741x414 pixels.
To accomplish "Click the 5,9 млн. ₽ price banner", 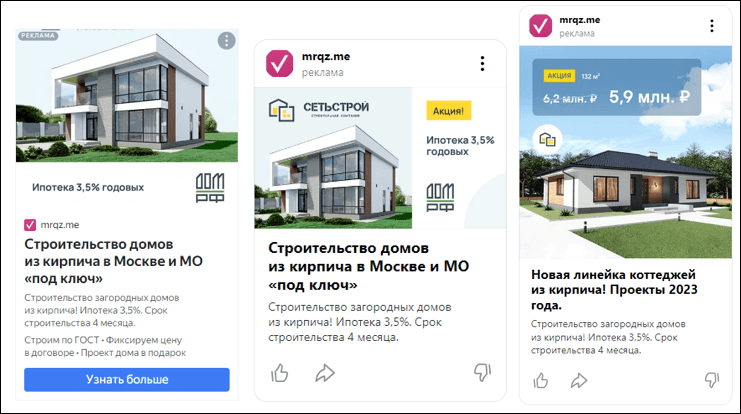I will pos(617,87).
